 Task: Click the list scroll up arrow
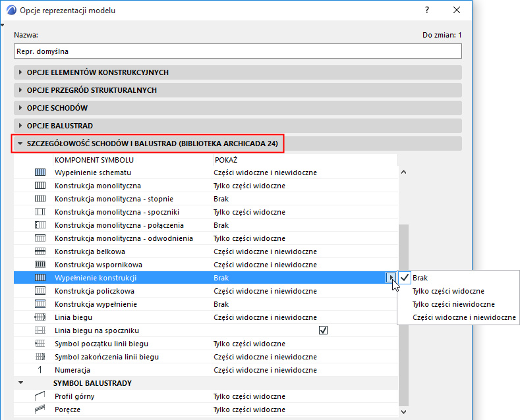(403, 172)
